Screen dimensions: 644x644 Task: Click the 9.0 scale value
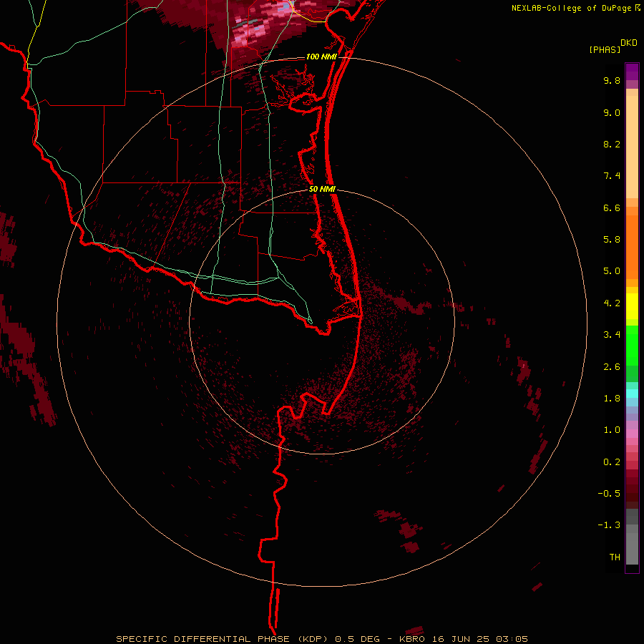click(612, 113)
